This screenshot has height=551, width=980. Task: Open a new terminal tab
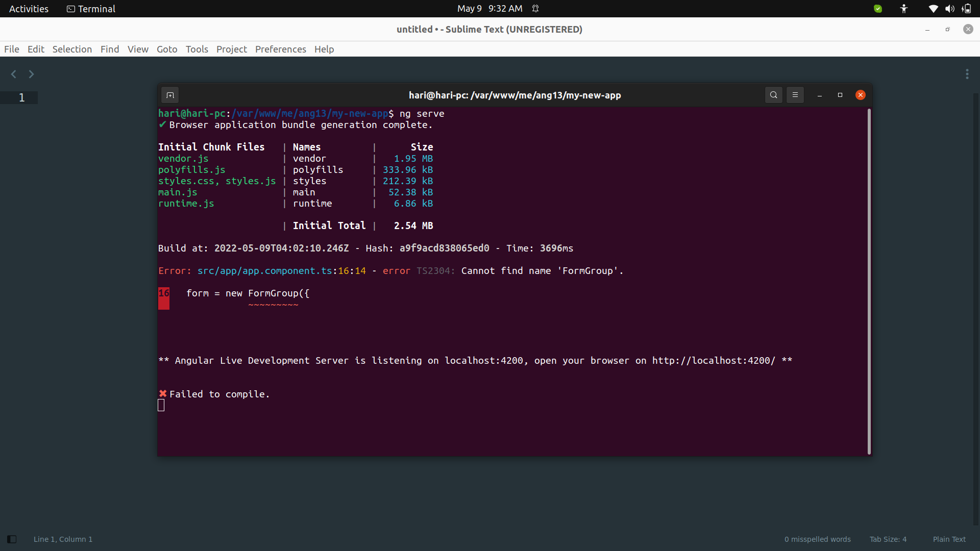coord(170,95)
